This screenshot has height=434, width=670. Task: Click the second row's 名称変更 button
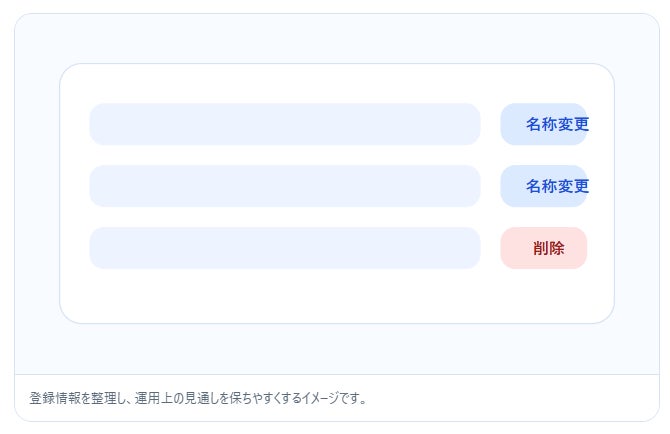tap(544, 186)
